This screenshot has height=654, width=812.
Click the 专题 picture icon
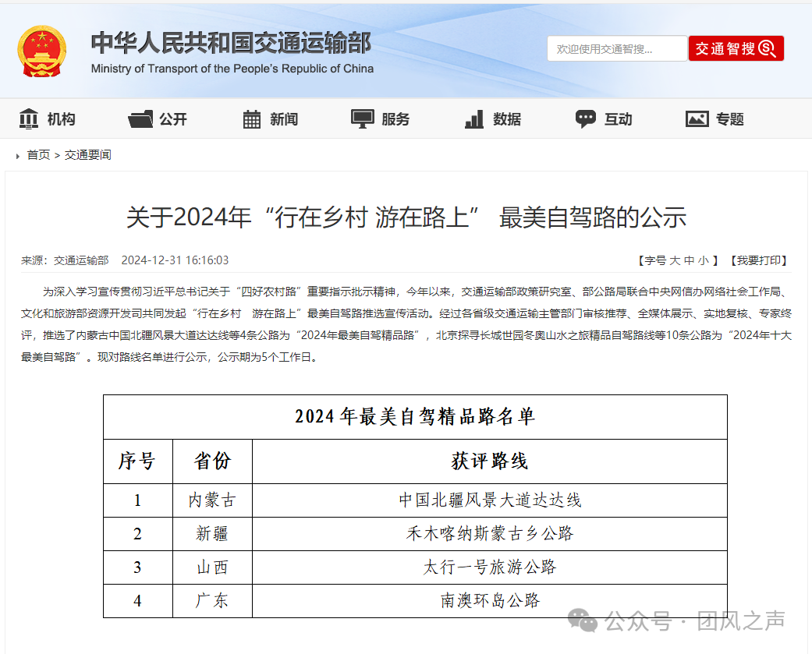pyautogui.click(x=697, y=119)
